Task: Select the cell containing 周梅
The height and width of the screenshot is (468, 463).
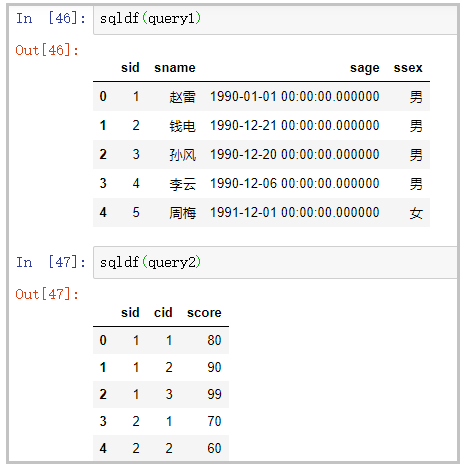Action: point(182,213)
